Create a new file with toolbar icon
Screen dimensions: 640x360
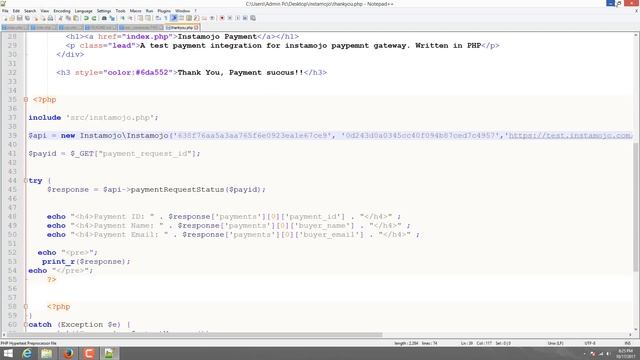5,18
